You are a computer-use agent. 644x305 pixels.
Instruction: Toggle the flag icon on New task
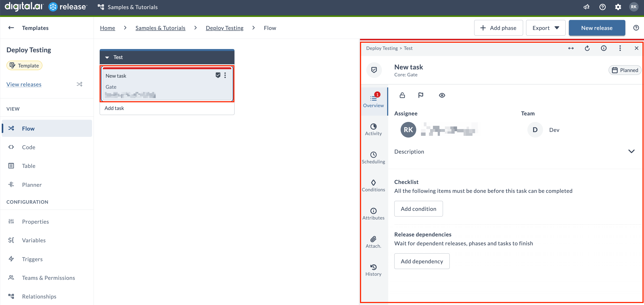point(421,95)
